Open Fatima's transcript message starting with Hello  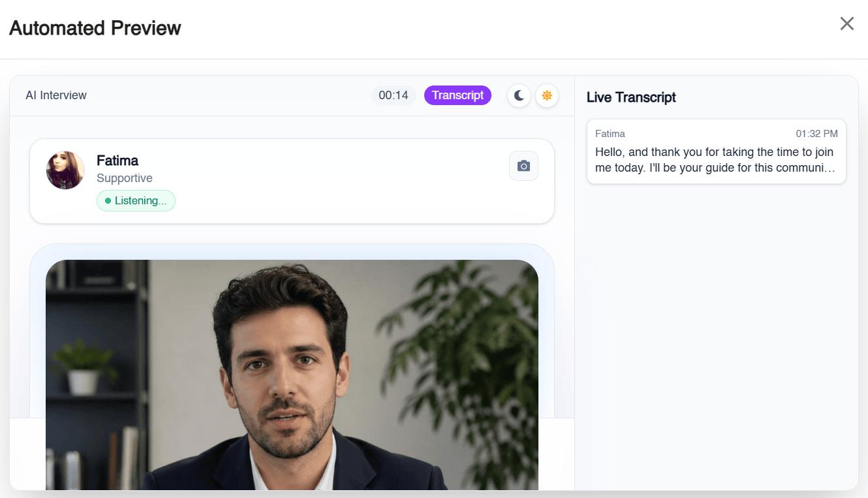(717, 151)
